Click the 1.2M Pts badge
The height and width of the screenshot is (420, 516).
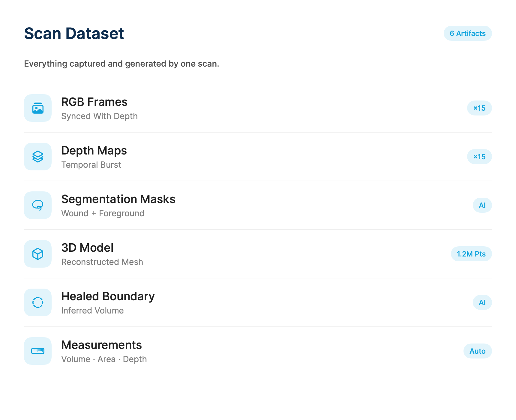coord(471,254)
